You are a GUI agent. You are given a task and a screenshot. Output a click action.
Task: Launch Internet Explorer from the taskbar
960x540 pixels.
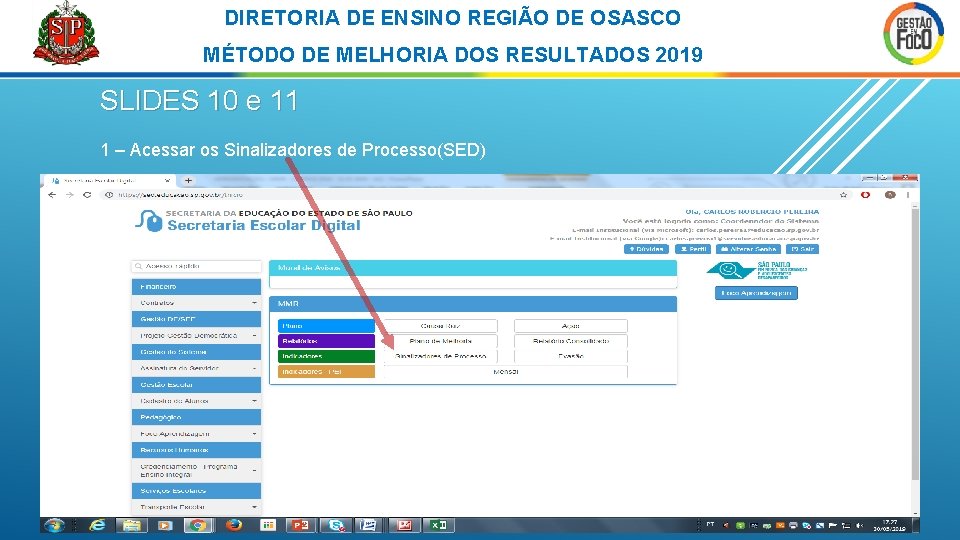click(98, 525)
